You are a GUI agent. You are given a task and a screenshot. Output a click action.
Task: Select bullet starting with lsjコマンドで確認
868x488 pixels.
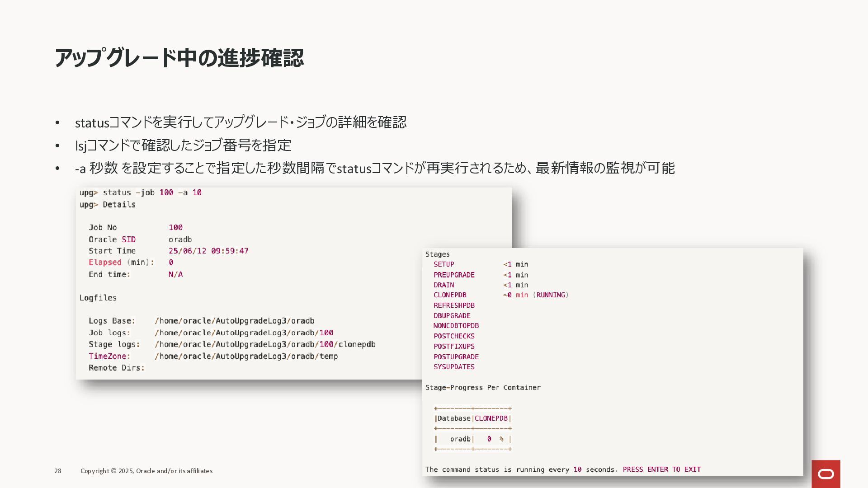tap(183, 145)
